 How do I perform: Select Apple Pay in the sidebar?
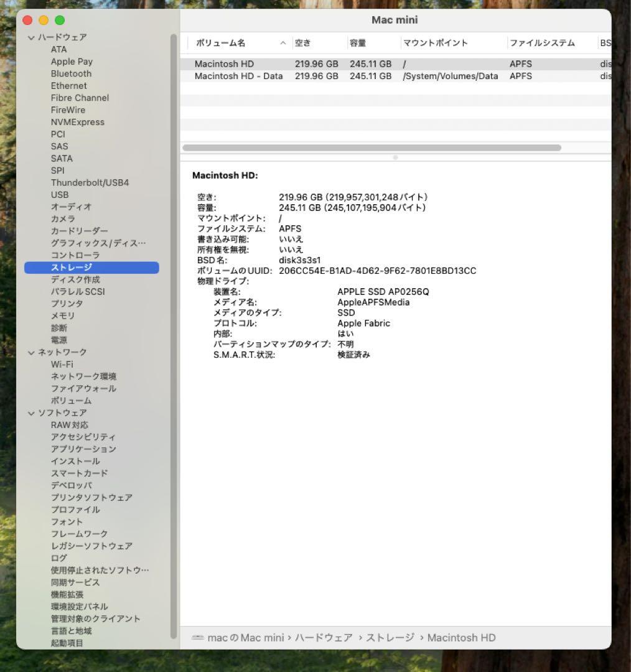click(x=72, y=61)
